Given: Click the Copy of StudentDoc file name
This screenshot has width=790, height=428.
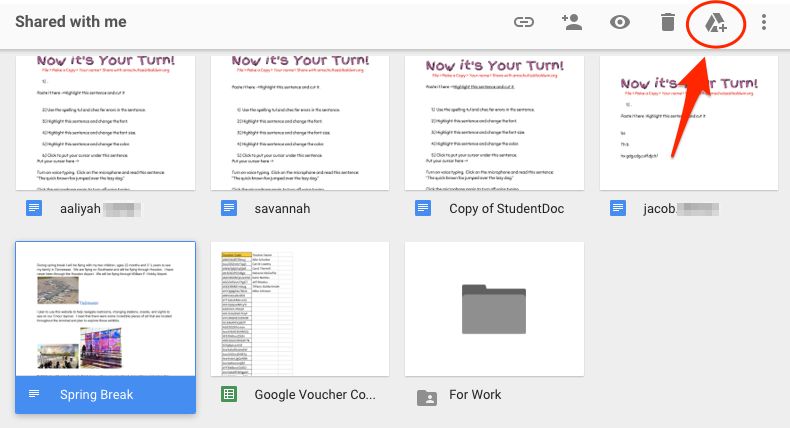Looking at the screenshot, I should coord(506,209).
